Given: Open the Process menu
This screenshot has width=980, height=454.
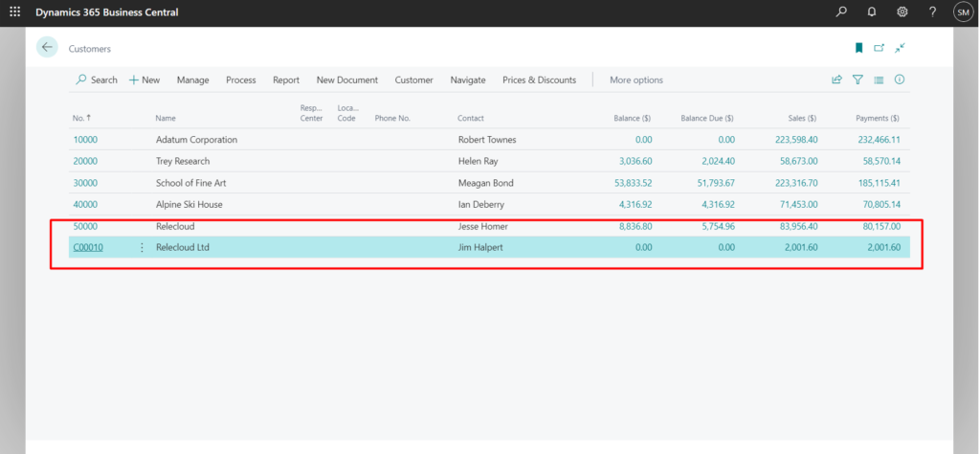Looking at the screenshot, I should click(x=240, y=80).
